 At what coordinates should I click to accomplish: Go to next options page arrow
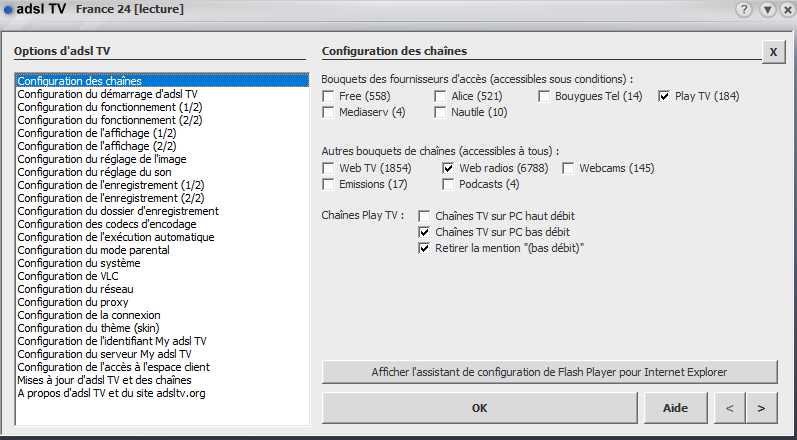(761, 408)
